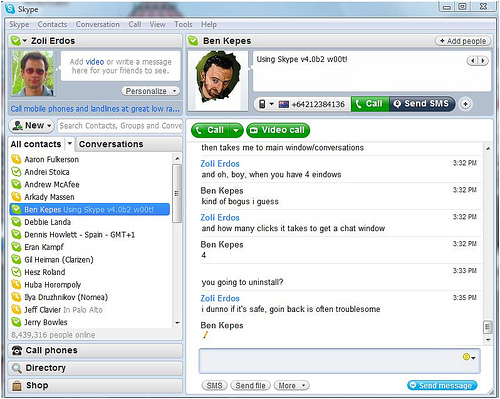500x399 pixels.
Task: Click Add people button
Action: coord(463,41)
